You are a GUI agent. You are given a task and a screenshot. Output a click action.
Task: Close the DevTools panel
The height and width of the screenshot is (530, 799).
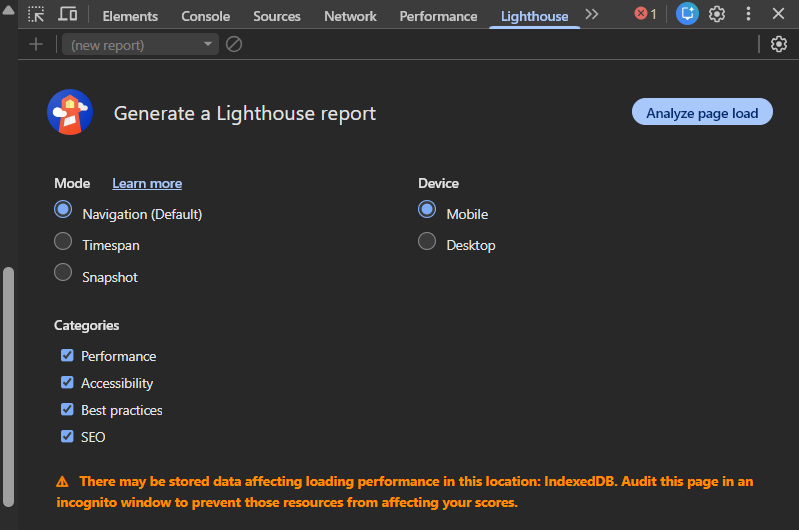click(x=778, y=14)
